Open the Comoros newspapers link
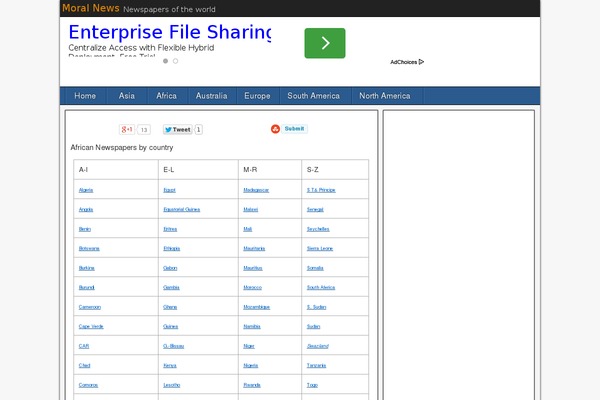The width and height of the screenshot is (600, 400). coord(88,385)
